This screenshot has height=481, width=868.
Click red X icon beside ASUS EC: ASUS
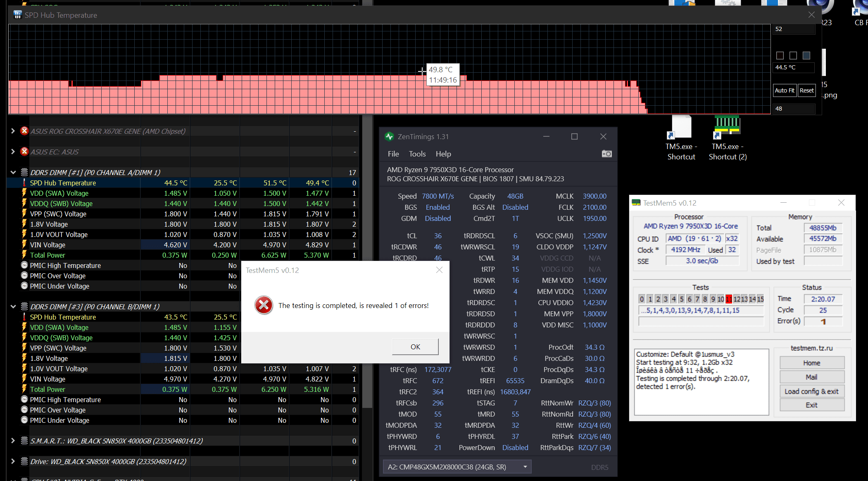pyautogui.click(x=24, y=152)
